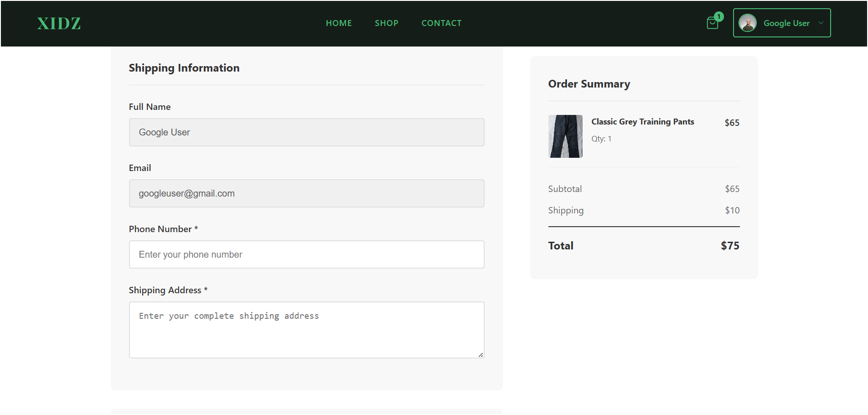868x415 pixels.
Task: Click the Email field with googleuser@gmail.com
Action: click(x=306, y=193)
